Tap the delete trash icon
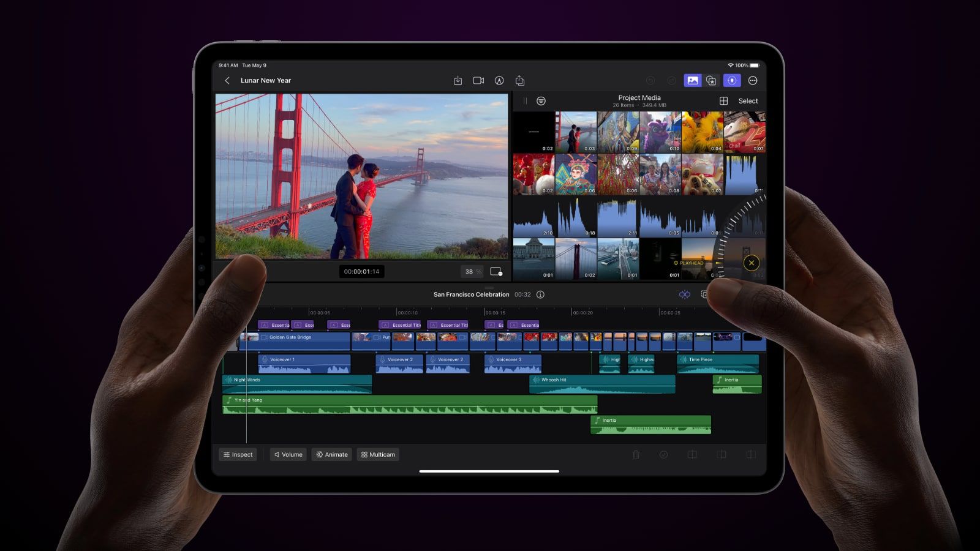980x551 pixels. (x=636, y=454)
